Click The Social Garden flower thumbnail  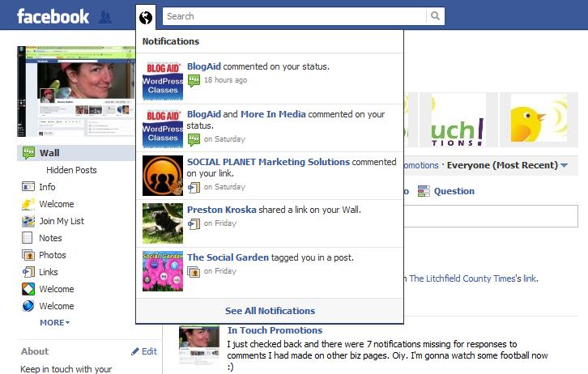pos(163,271)
